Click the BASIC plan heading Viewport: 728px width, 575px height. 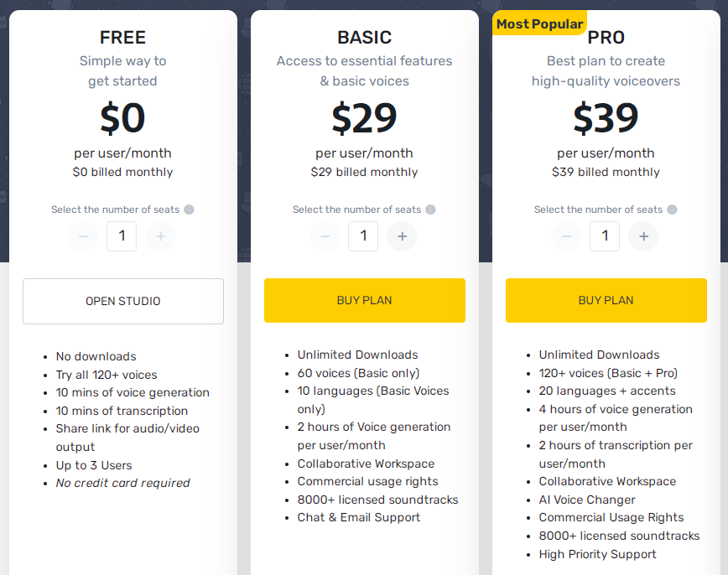pyautogui.click(x=365, y=38)
